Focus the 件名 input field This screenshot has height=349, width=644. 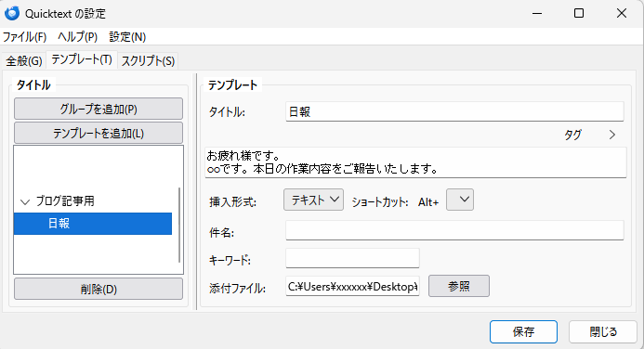pyautogui.click(x=454, y=230)
